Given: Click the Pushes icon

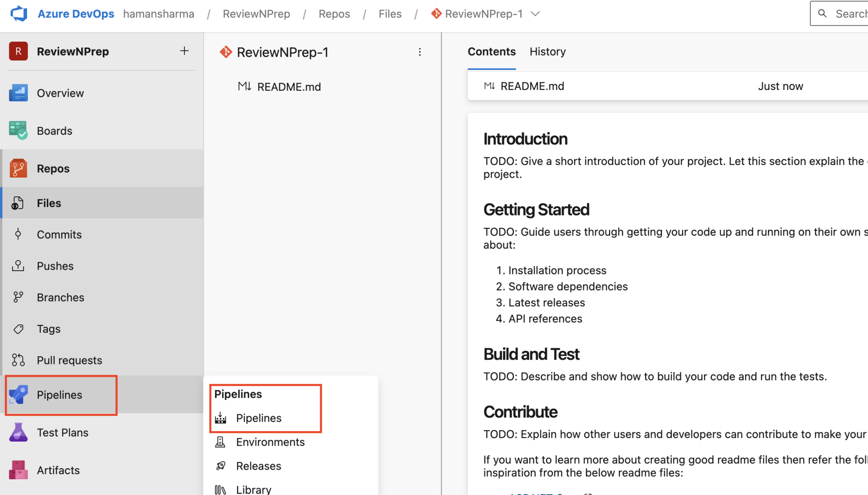Looking at the screenshot, I should 18,266.
